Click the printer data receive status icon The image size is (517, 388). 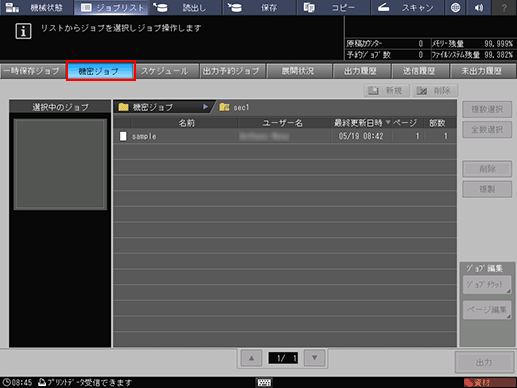42,382
